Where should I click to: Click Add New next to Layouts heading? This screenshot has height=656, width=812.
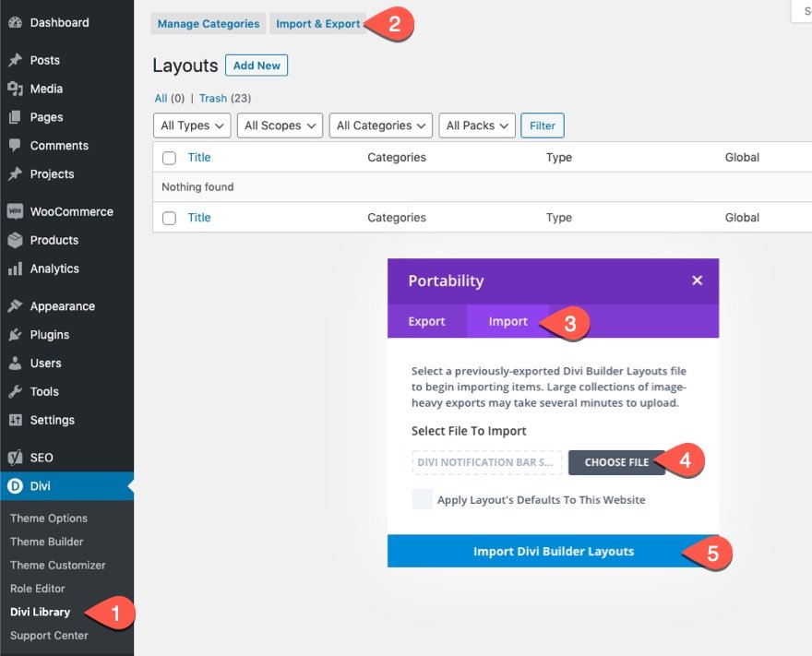coord(256,65)
